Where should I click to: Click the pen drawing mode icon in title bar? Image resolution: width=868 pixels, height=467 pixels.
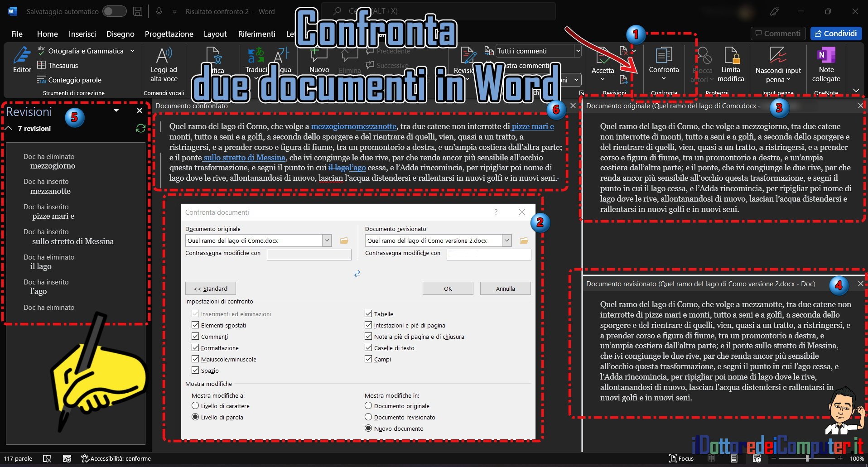(x=774, y=11)
